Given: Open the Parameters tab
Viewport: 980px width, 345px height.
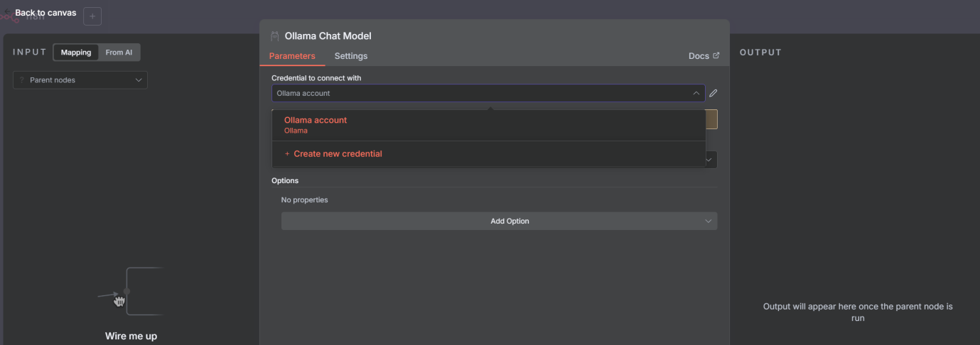Looking at the screenshot, I should 292,56.
